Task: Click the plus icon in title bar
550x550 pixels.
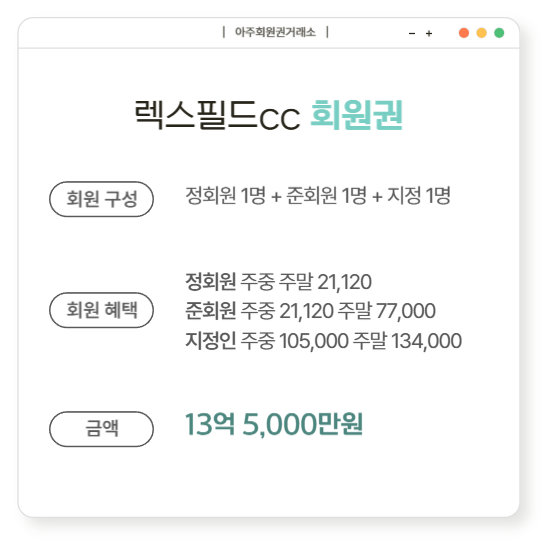Action: (429, 33)
